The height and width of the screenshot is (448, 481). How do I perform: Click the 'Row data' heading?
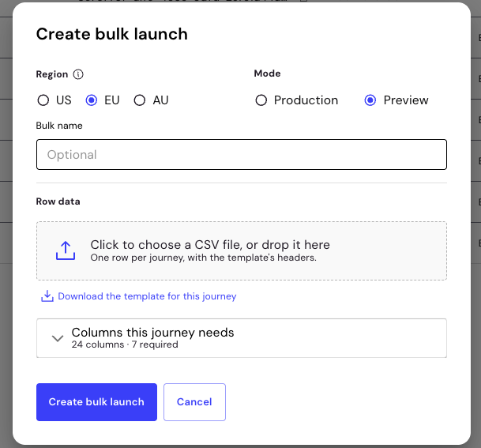tap(58, 201)
